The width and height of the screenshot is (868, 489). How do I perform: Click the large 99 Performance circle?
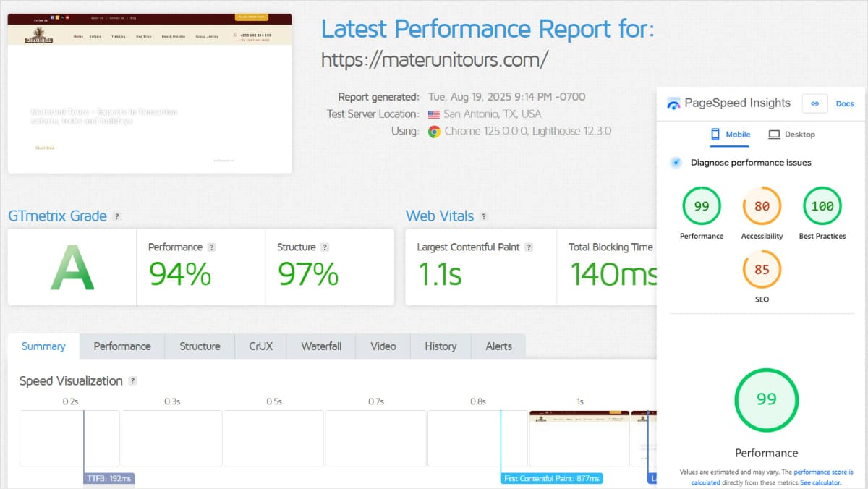click(x=766, y=399)
